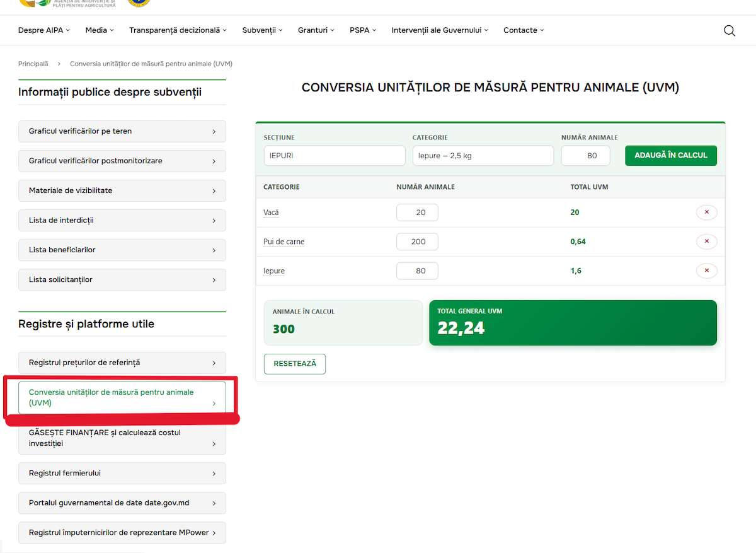Click the 1,6 total UVM value
The image size is (756, 553).
click(x=576, y=271)
